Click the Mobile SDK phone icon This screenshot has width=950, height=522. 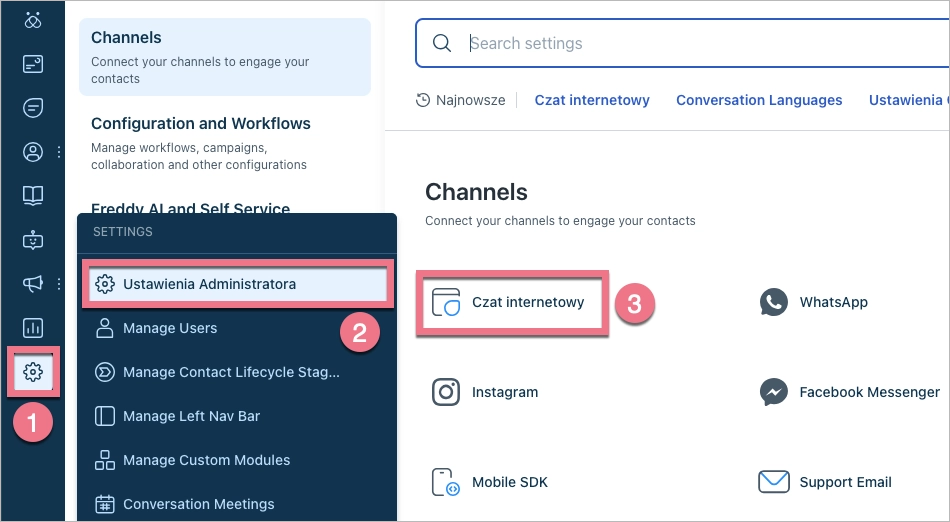445,482
